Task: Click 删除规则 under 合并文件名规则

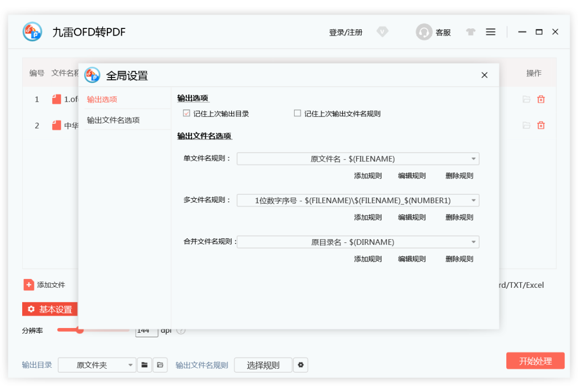Action: (x=459, y=259)
